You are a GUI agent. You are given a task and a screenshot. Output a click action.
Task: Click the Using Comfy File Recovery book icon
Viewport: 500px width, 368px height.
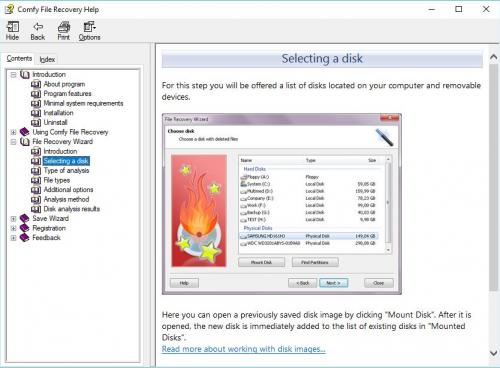(24, 132)
